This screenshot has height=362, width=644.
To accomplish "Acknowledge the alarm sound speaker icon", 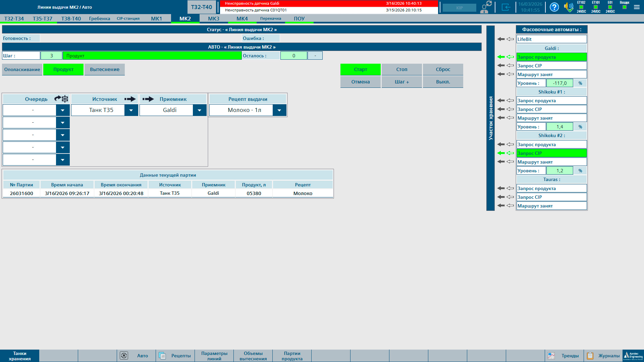I will [569, 7].
